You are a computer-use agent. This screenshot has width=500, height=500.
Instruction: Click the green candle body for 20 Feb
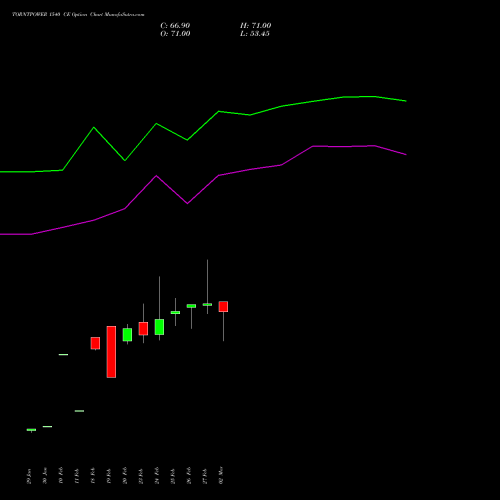coord(127,335)
